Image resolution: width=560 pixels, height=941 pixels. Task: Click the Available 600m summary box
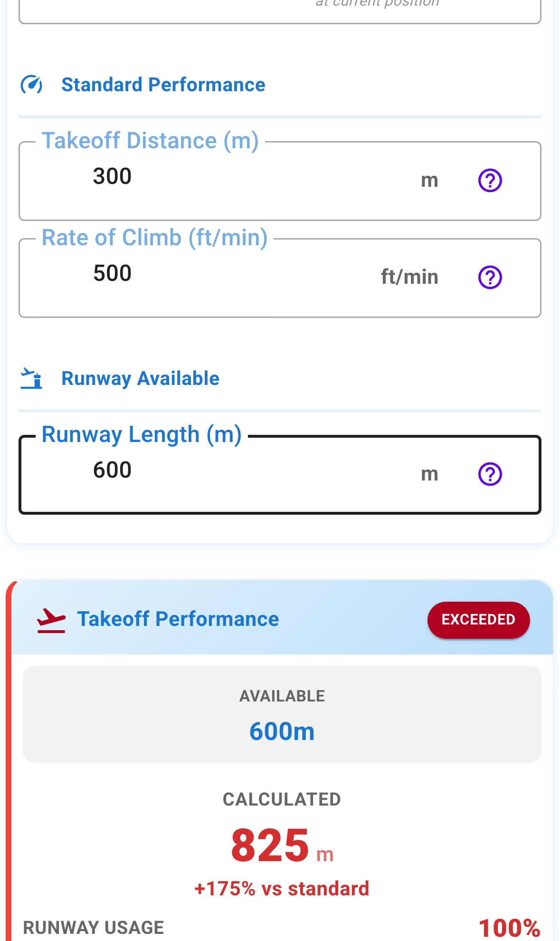pyautogui.click(x=282, y=714)
